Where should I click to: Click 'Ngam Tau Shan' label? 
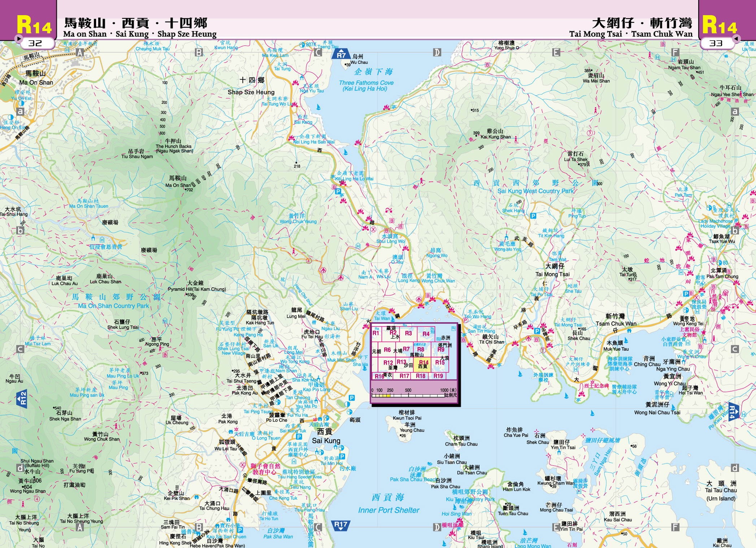[684, 68]
